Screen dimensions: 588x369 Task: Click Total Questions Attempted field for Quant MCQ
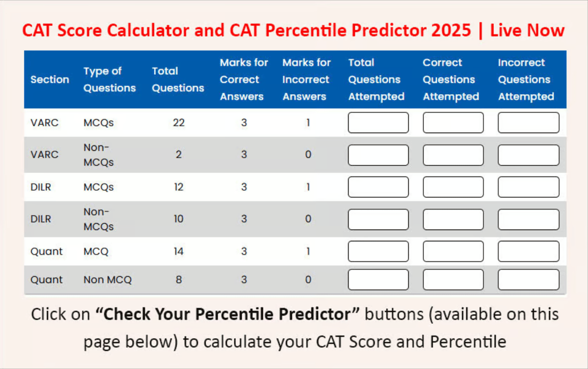coord(378,251)
